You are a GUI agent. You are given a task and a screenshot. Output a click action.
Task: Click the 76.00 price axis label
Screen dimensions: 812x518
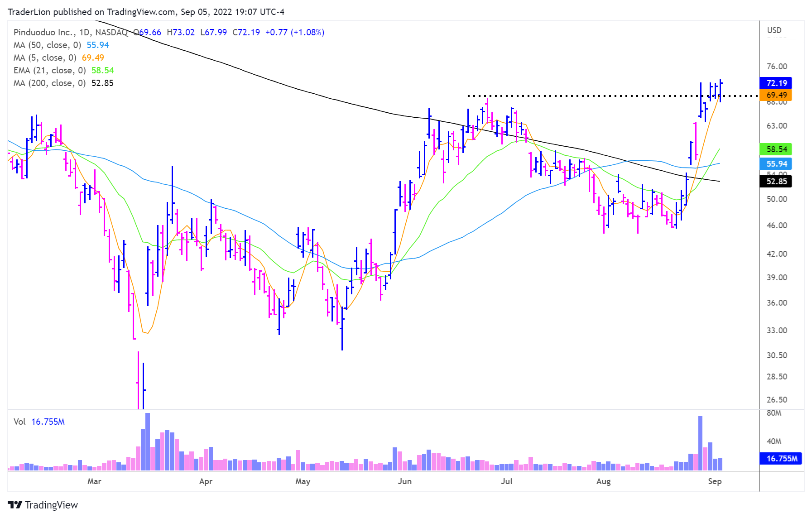click(777, 67)
